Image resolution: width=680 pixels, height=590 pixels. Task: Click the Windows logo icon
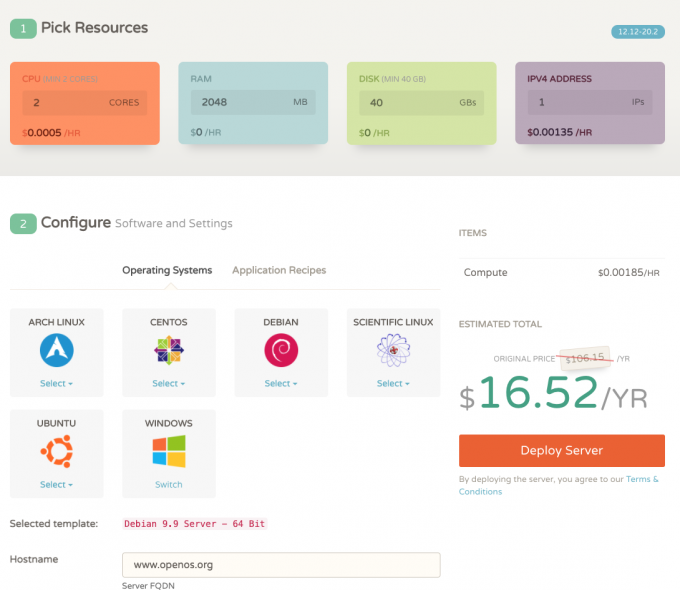[169, 452]
